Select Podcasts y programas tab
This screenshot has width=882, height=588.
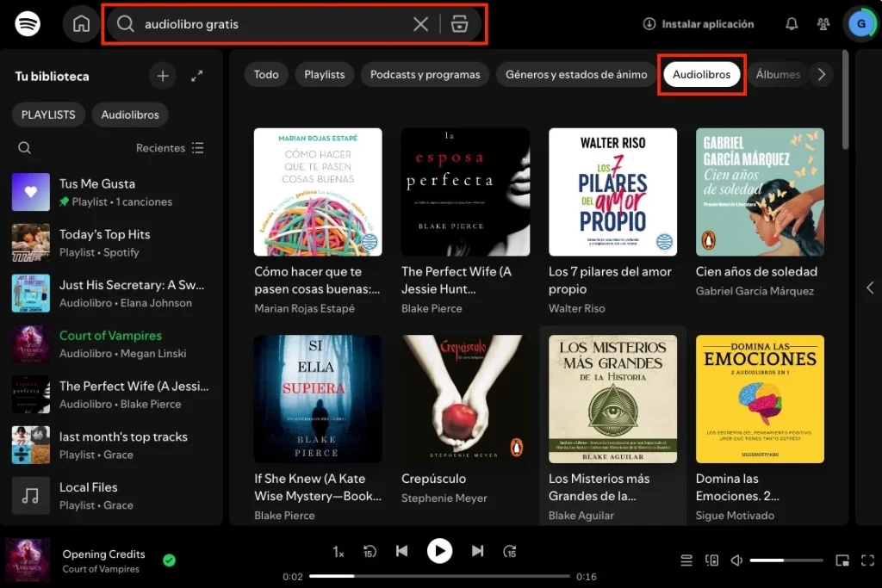coord(425,74)
